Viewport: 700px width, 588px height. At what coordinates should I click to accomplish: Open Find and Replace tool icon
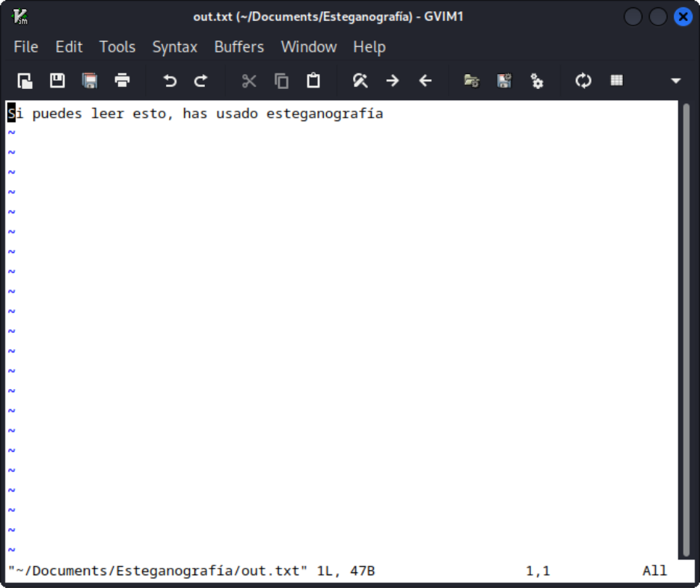(360, 81)
